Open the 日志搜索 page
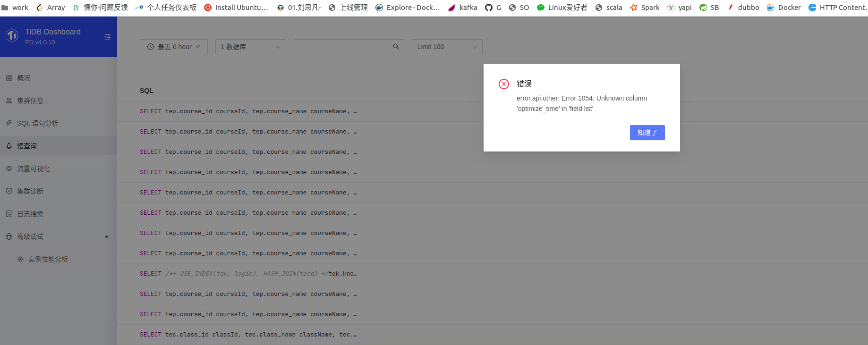This screenshot has width=868, height=345. point(59,214)
